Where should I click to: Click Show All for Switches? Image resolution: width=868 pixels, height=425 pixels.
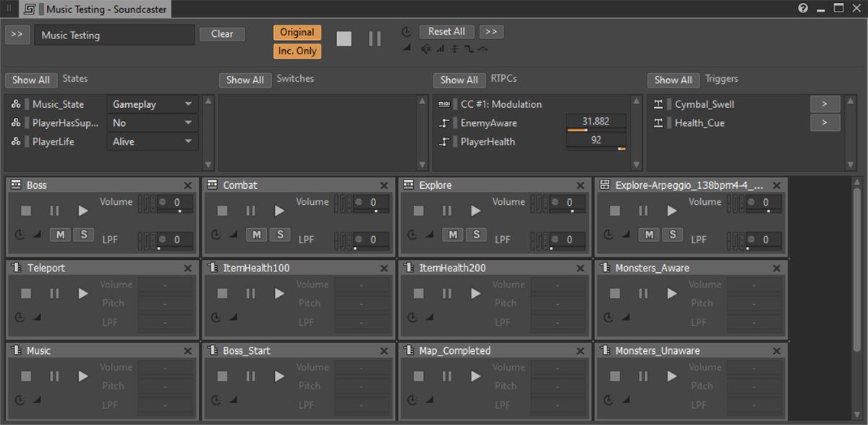click(x=245, y=80)
